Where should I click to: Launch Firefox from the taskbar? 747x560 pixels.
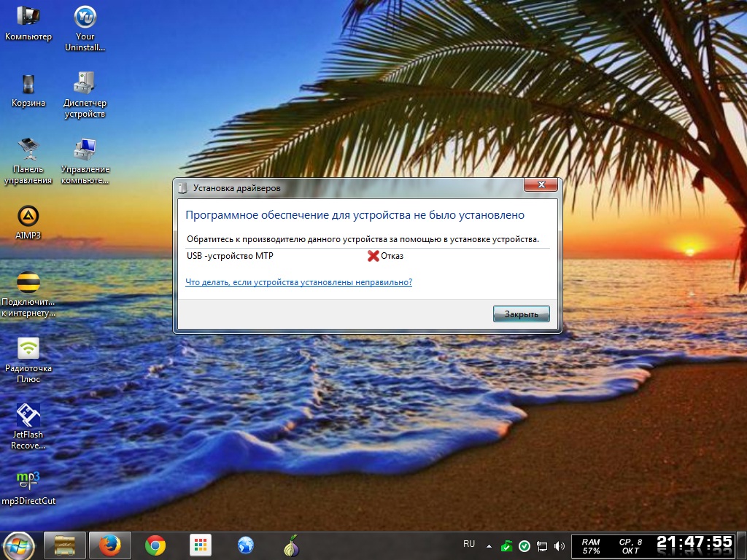point(109,545)
